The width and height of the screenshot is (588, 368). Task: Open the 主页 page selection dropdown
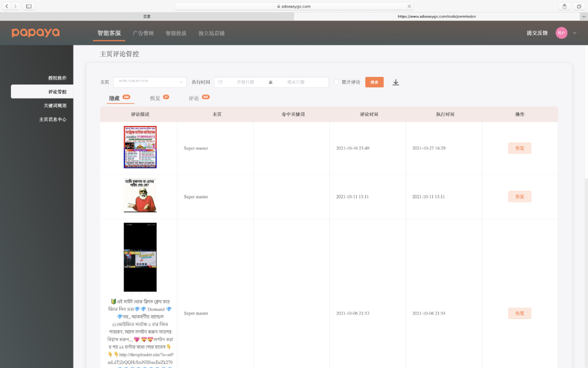(x=150, y=82)
